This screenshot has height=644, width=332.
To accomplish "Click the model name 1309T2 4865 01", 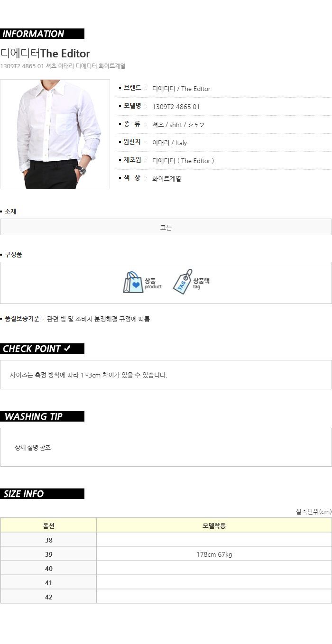I will 176,107.
